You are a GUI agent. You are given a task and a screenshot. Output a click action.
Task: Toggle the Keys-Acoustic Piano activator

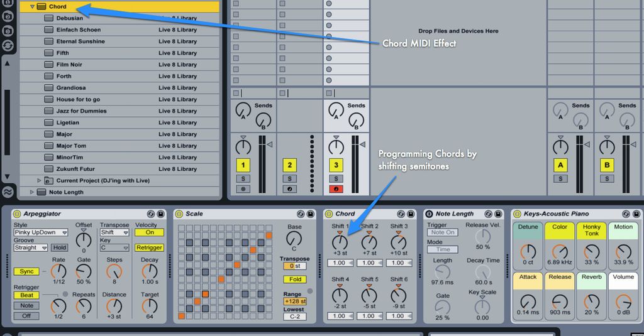[x=517, y=214]
